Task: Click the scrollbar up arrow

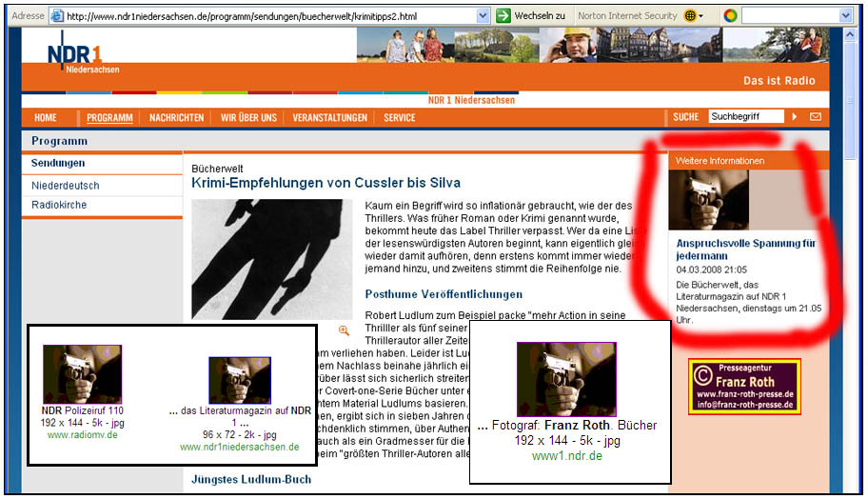Action: point(850,35)
